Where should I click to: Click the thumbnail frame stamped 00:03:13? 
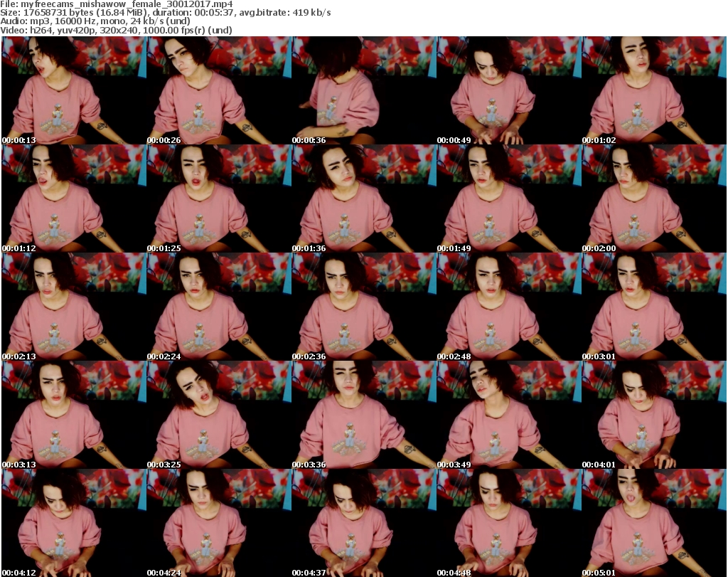click(x=74, y=415)
